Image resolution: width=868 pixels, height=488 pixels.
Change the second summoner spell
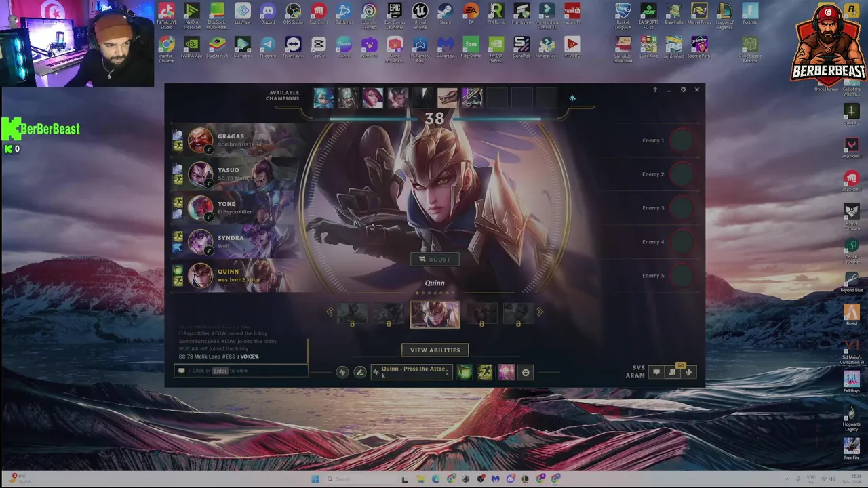point(485,372)
